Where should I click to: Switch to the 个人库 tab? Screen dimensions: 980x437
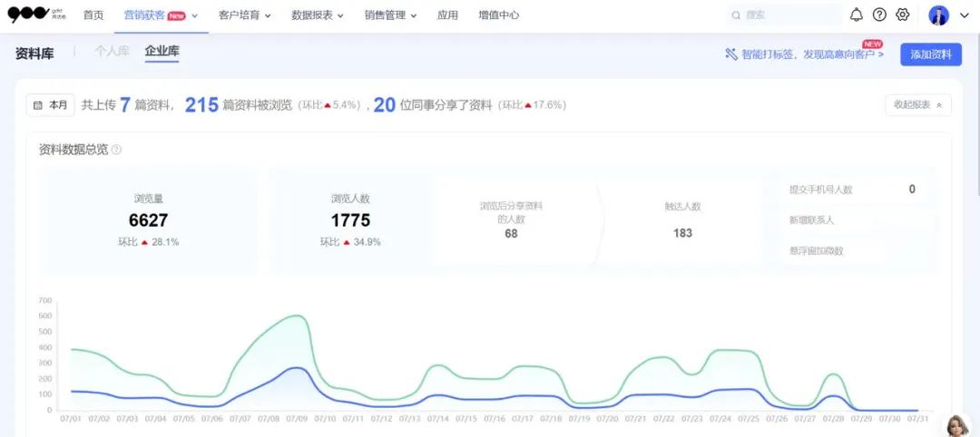(x=112, y=52)
